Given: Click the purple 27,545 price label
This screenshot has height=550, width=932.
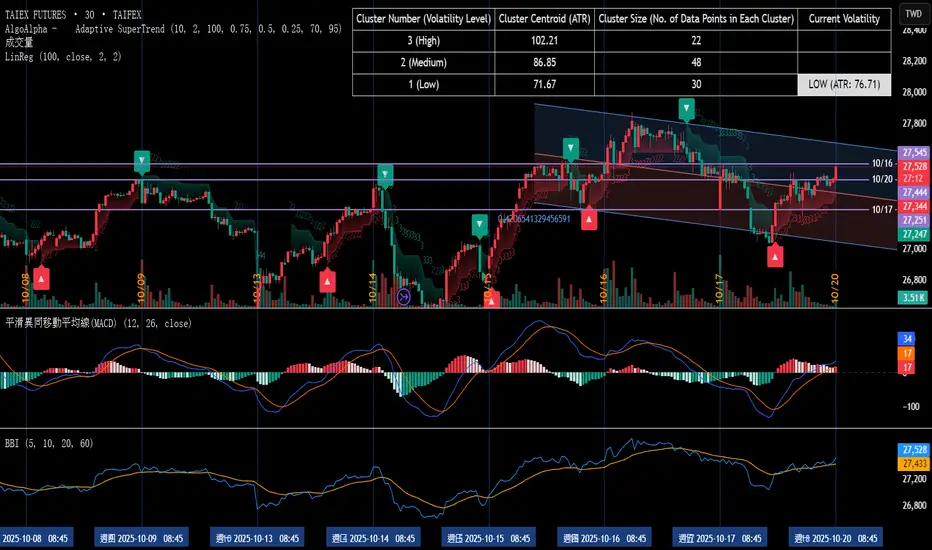Looking at the screenshot, I should [x=915, y=153].
